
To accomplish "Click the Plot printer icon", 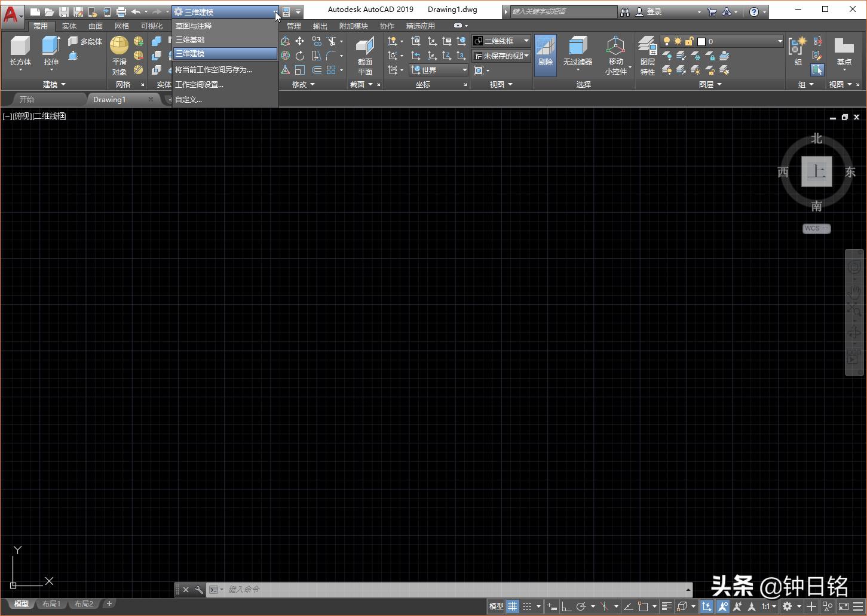I will click(121, 11).
